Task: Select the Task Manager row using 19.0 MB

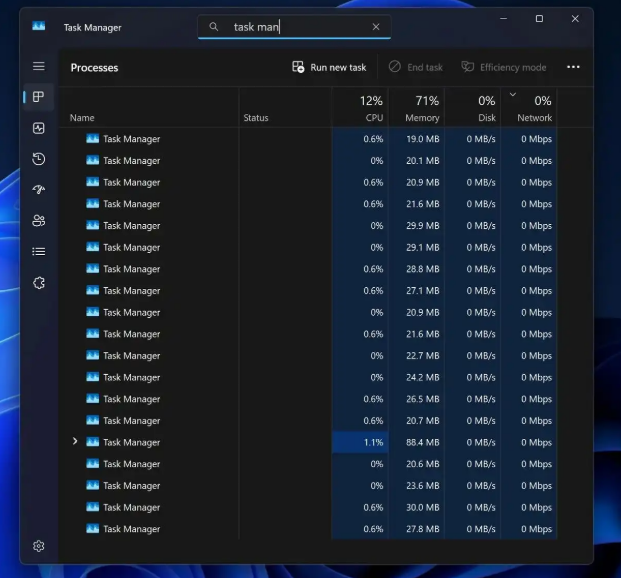Action: pyautogui.click(x=308, y=139)
